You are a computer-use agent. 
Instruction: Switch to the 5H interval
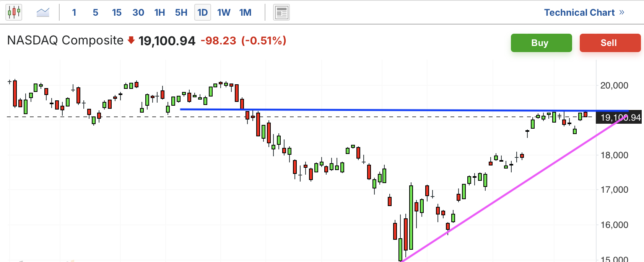(181, 13)
